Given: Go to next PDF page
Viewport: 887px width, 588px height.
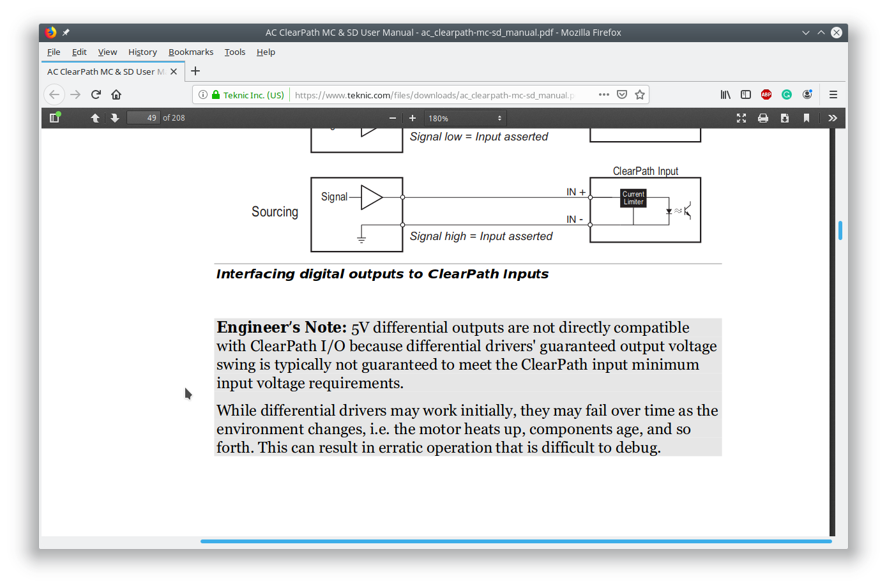Looking at the screenshot, I should (x=115, y=117).
